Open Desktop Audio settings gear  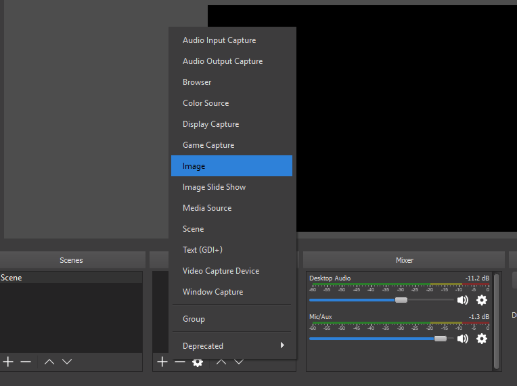pos(482,300)
